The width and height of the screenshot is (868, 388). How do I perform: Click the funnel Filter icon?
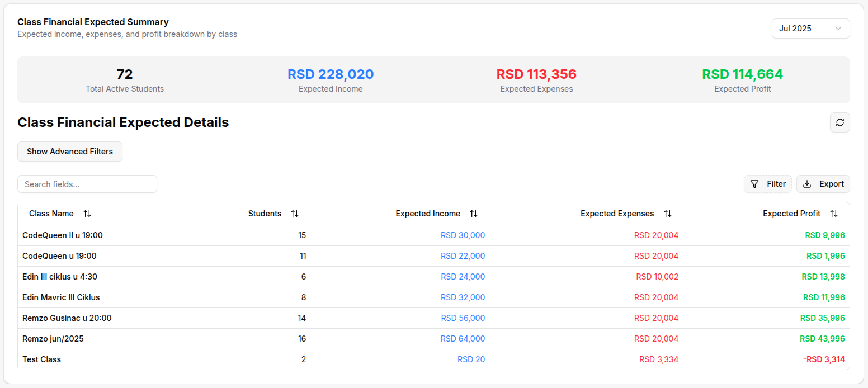[754, 184]
